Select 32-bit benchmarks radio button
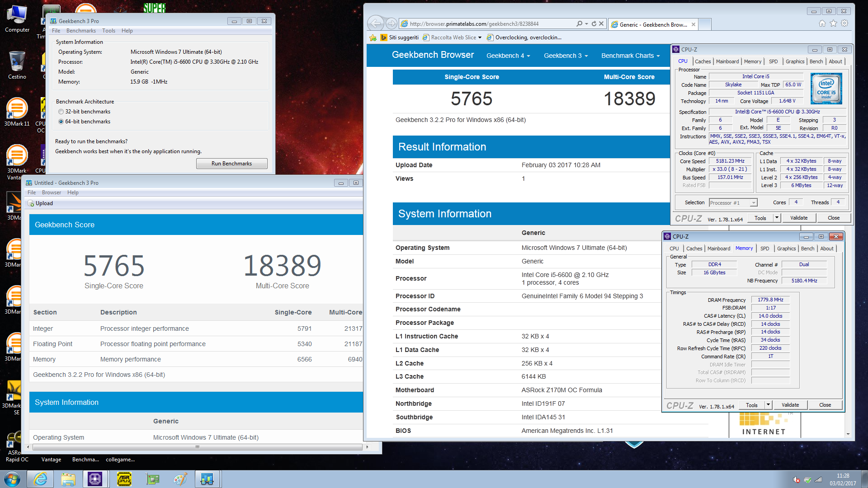The image size is (868, 488). 61,112
